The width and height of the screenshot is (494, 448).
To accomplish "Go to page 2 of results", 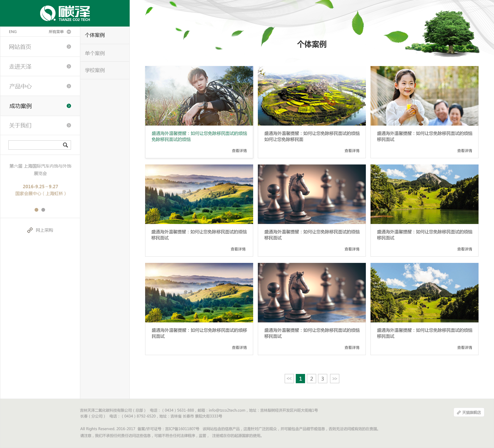I will pyautogui.click(x=312, y=379).
